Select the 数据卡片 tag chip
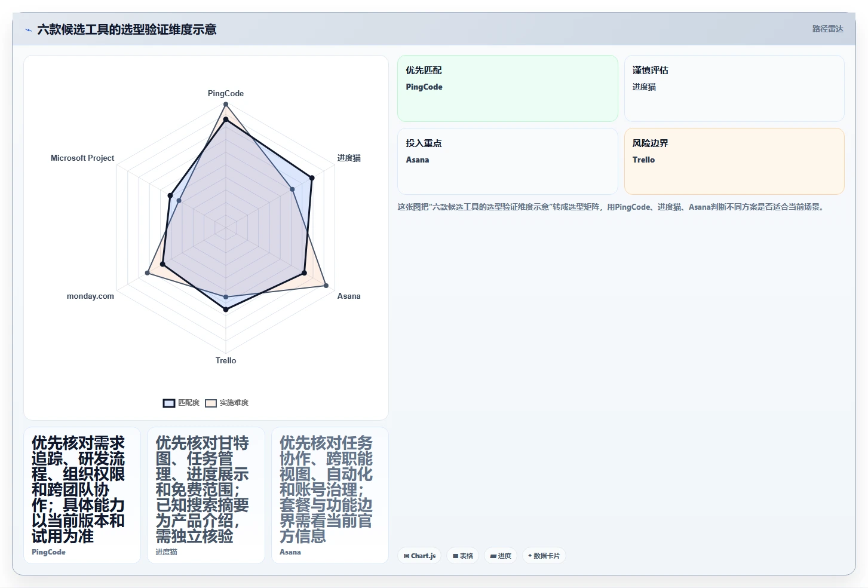 click(544, 556)
